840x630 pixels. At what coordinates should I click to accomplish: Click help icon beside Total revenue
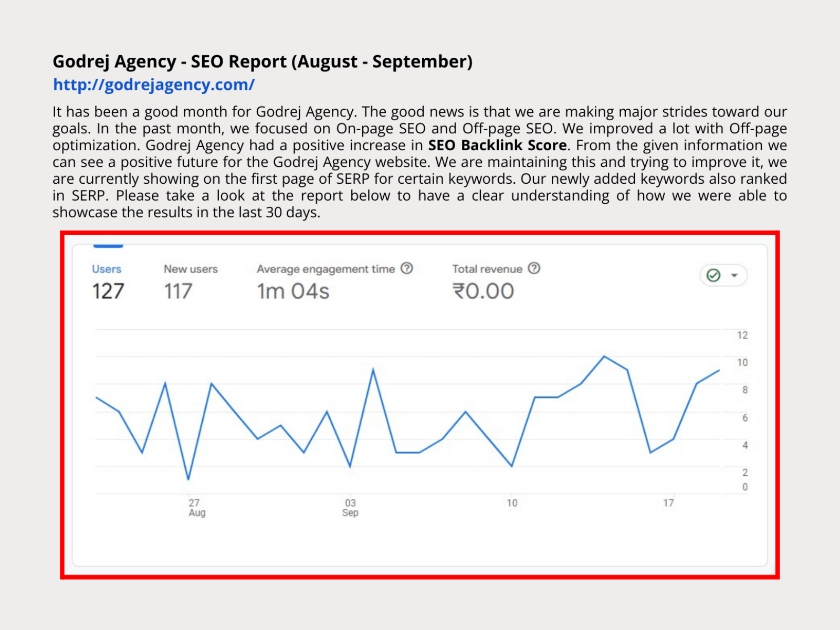click(x=534, y=268)
